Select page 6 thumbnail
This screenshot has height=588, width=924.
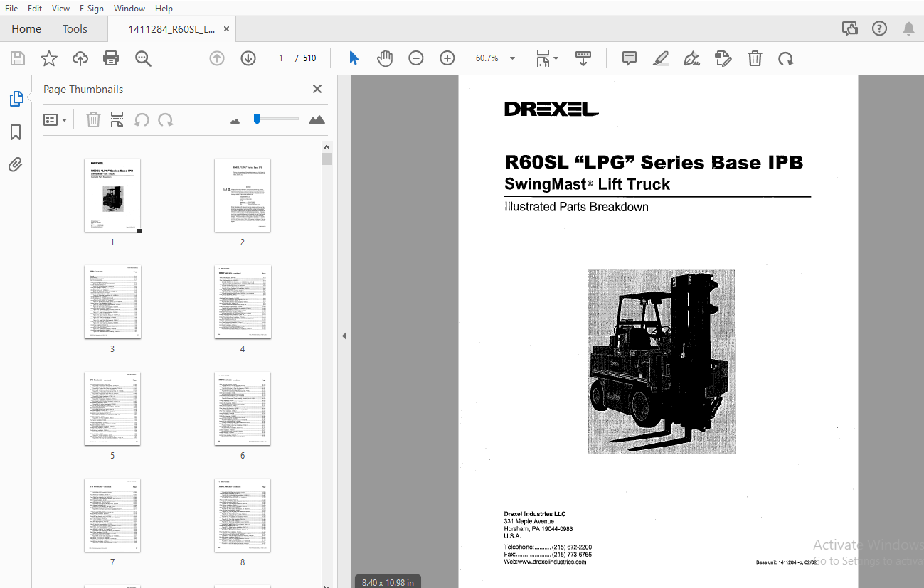243,409
